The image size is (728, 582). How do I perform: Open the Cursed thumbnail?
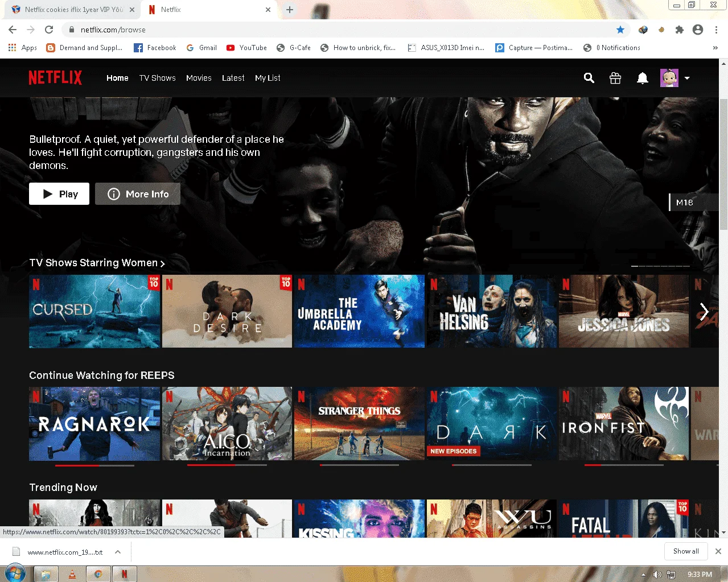pyautogui.click(x=94, y=311)
